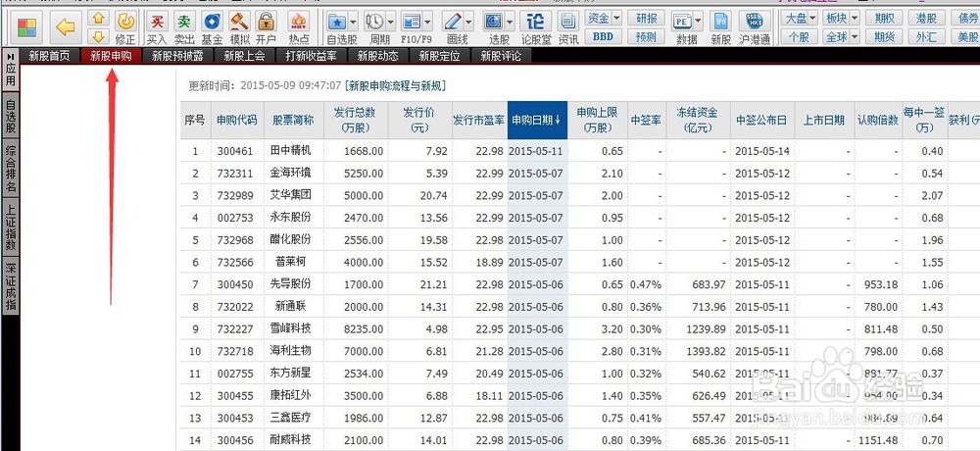Sort by the 中签率 column header
Viewport: 980px width, 451px height.
pyautogui.click(x=646, y=120)
